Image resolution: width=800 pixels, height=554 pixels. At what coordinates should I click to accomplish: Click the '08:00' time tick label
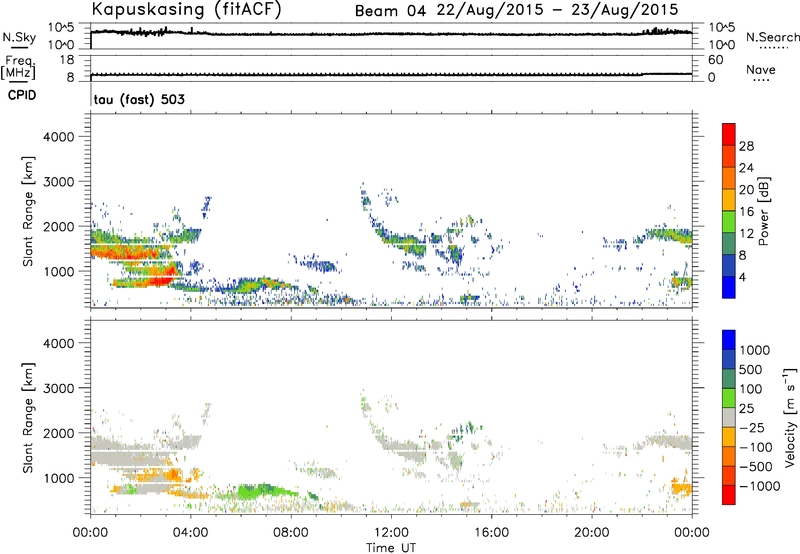pyautogui.click(x=291, y=533)
